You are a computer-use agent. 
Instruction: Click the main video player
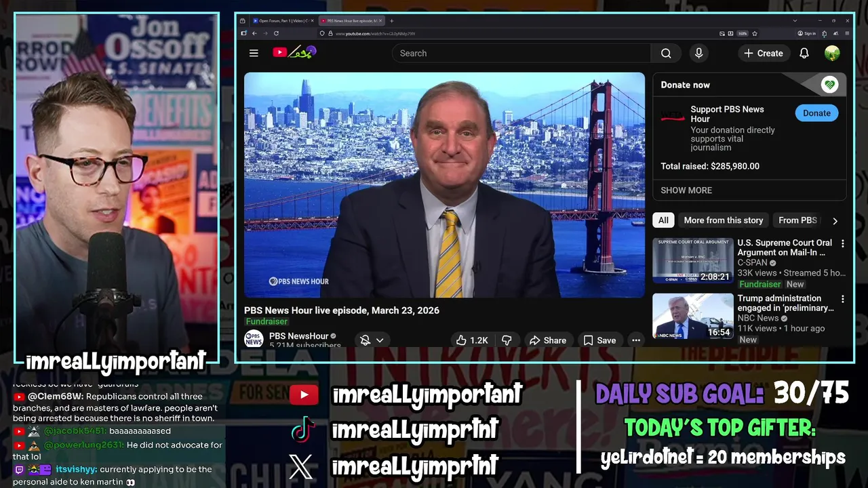444,185
